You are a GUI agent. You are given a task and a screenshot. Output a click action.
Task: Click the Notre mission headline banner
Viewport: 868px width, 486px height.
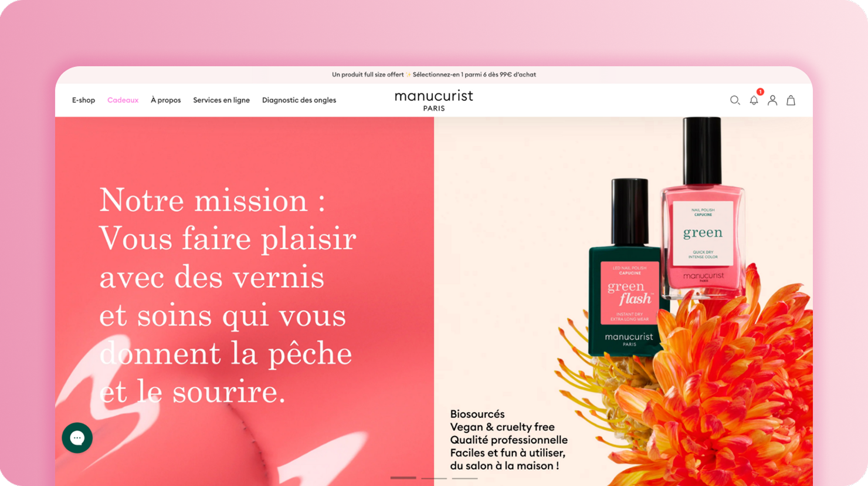click(x=228, y=295)
